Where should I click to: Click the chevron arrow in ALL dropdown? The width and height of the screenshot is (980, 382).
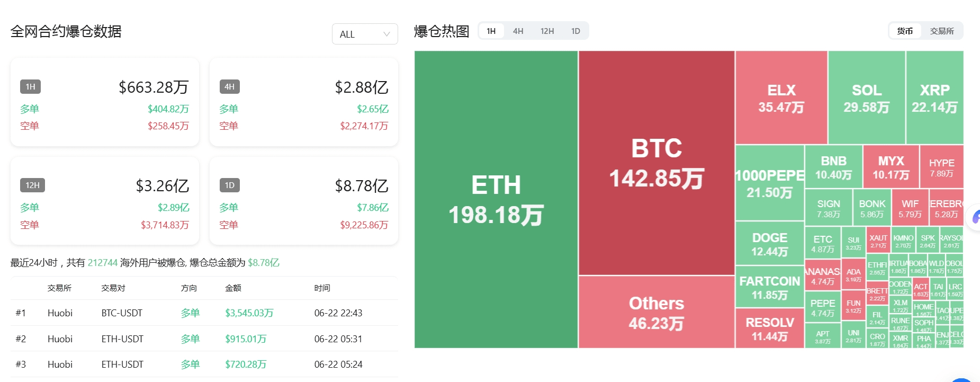(386, 34)
